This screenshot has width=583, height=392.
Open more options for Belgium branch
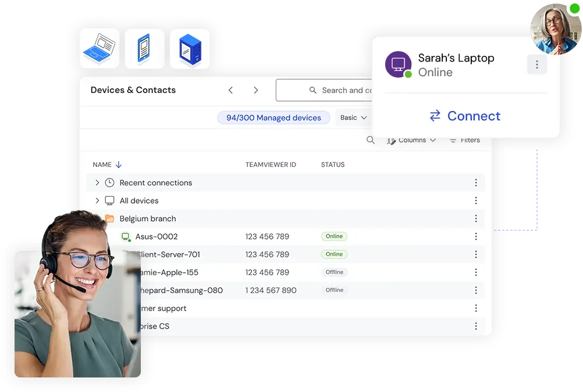click(x=475, y=219)
